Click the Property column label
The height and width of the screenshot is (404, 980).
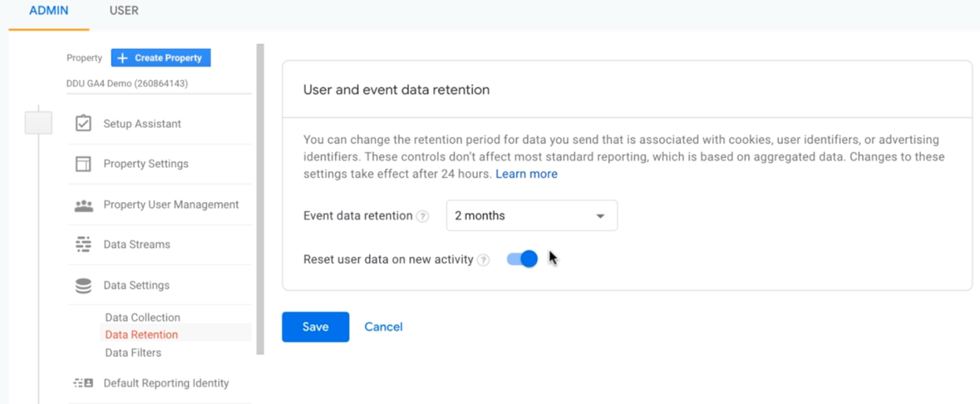click(x=85, y=58)
